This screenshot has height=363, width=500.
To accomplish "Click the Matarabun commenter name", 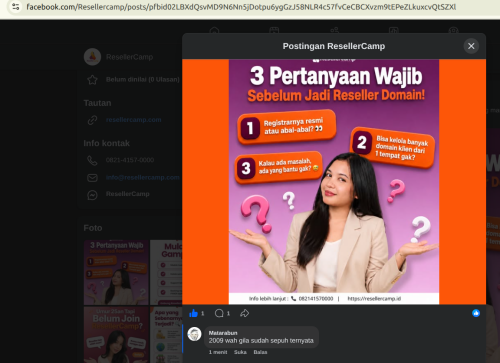I will 223,333.
